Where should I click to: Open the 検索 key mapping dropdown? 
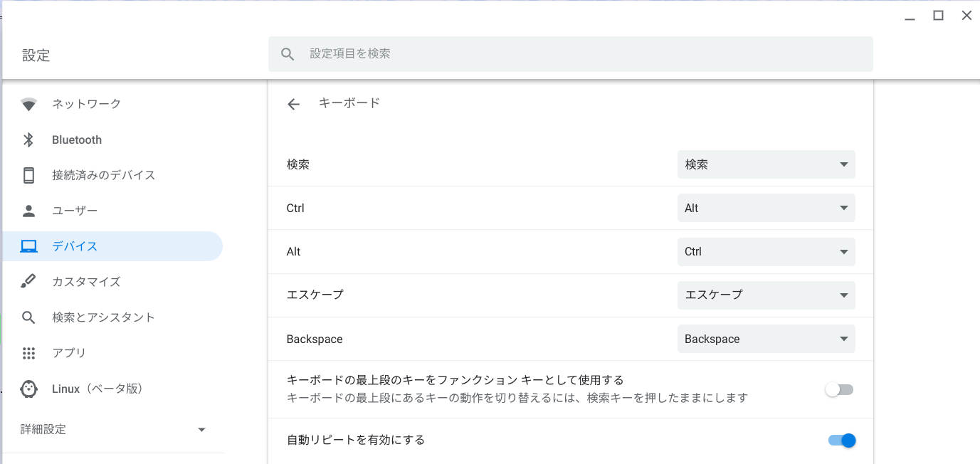coord(766,164)
